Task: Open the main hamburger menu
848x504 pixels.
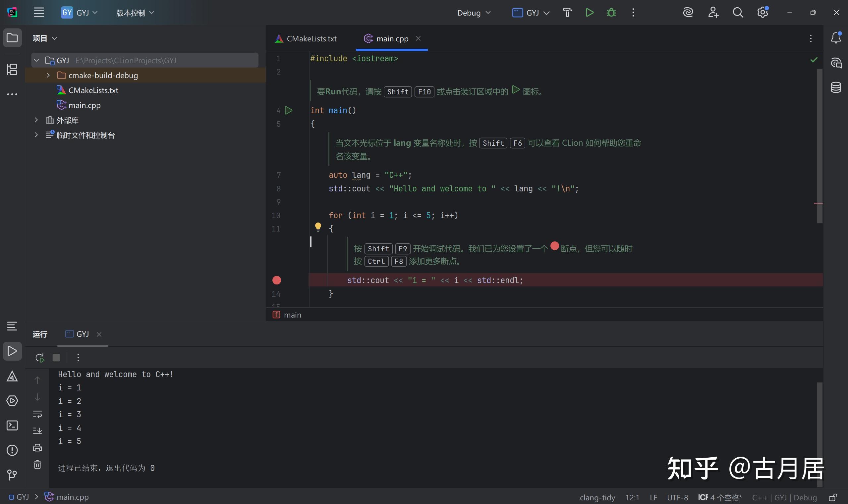Action: click(x=39, y=13)
